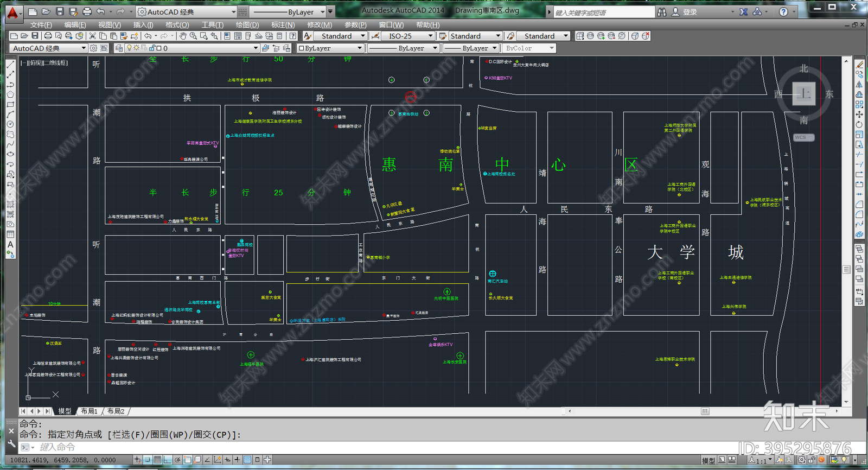Click the Workspace Settings gear icon

[x=93, y=48]
